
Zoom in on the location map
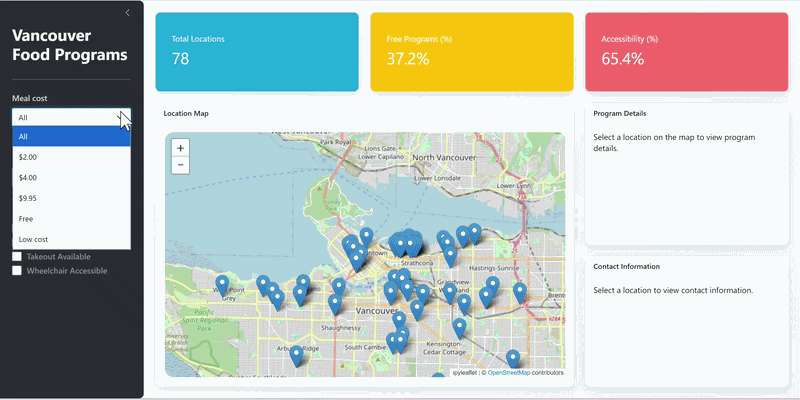pos(180,148)
